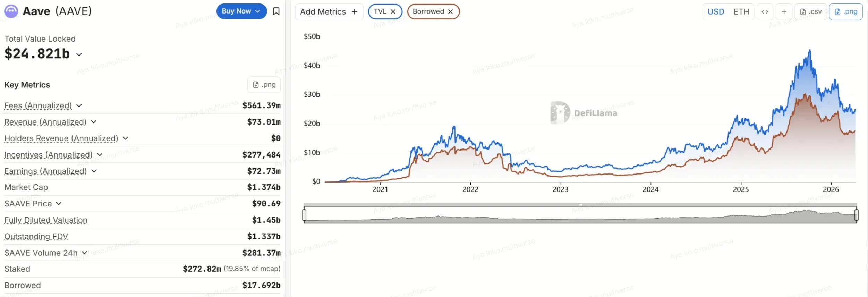Switch chart denomination to ETH
This screenshot has width=868, height=297.
(741, 12)
